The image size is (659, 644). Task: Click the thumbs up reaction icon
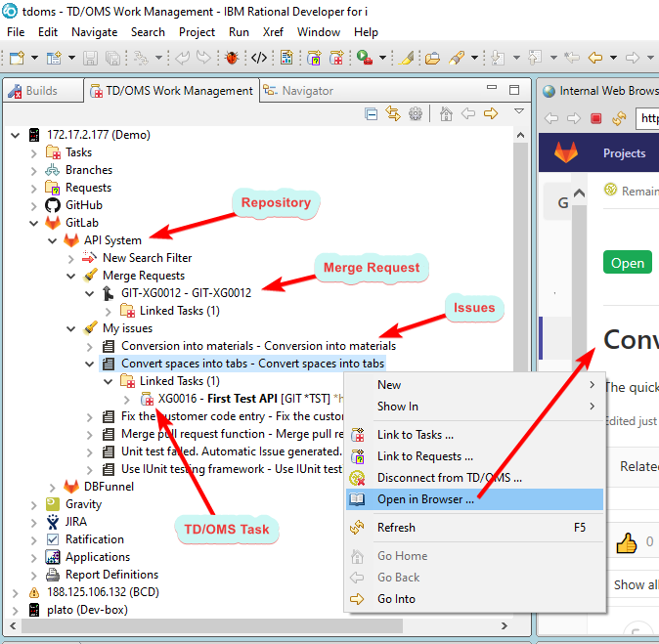[x=626, y=542]
